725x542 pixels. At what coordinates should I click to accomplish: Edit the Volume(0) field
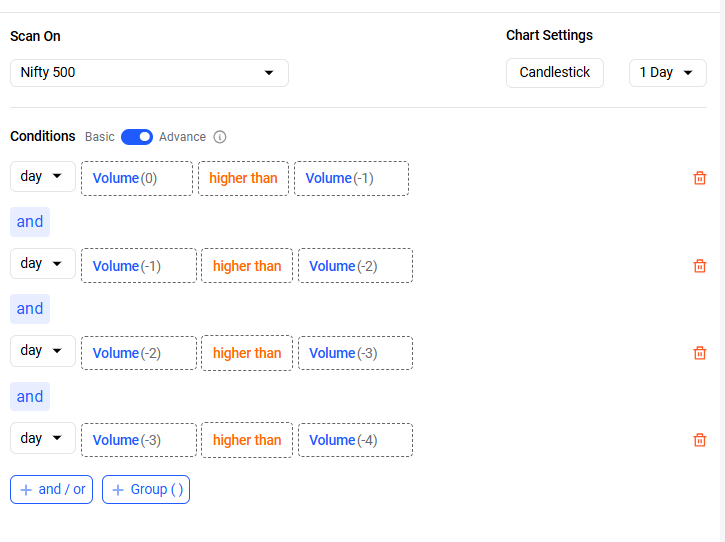click(x=137, y=179)
